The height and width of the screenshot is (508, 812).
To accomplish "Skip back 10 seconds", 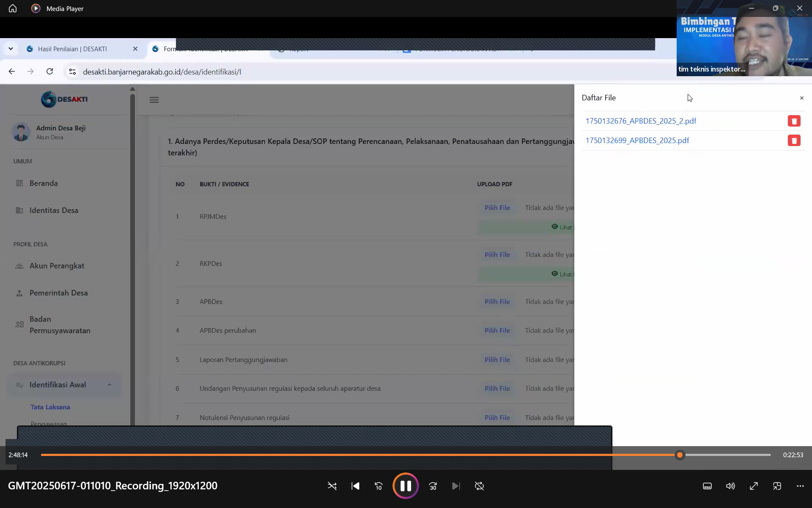I will 379,486.
